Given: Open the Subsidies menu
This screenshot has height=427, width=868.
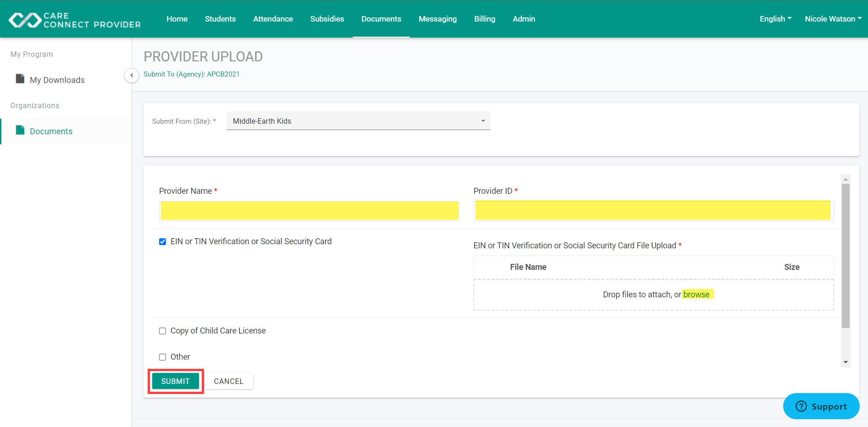Looking at the screenshot, I should [327, 19].
